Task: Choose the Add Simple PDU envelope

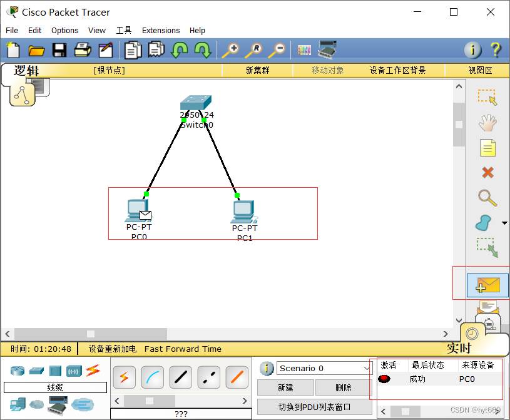Action: tap(487, 285)
